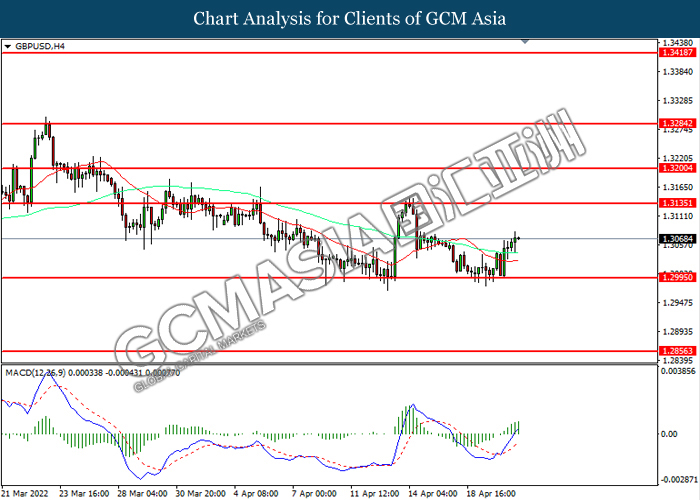Select the 1.32004 price level tag

point(677,168)
